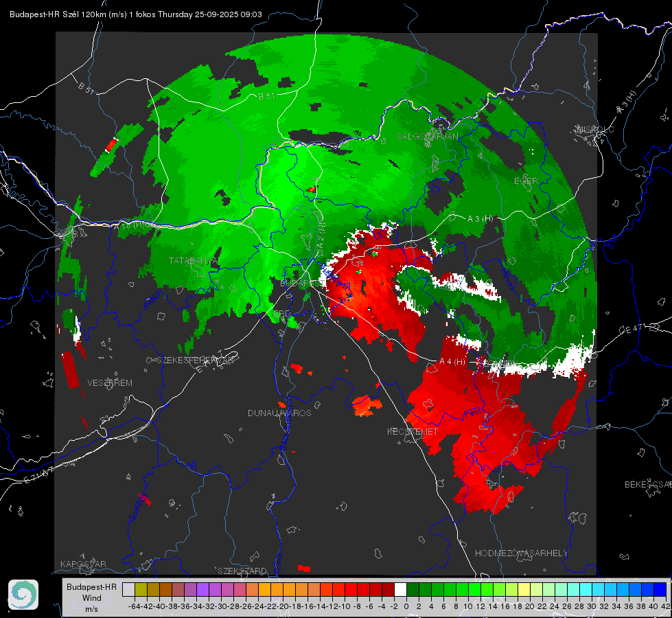The width and height of the screenshot is (672, 618).
Task: Click the TATABANYA city label
Action: click(x=194, y=260)
